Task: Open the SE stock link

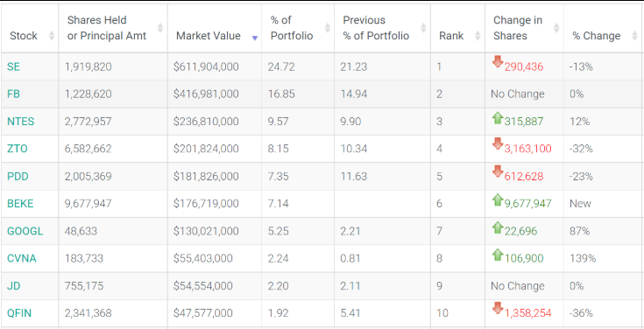Action: pos(13,66)
